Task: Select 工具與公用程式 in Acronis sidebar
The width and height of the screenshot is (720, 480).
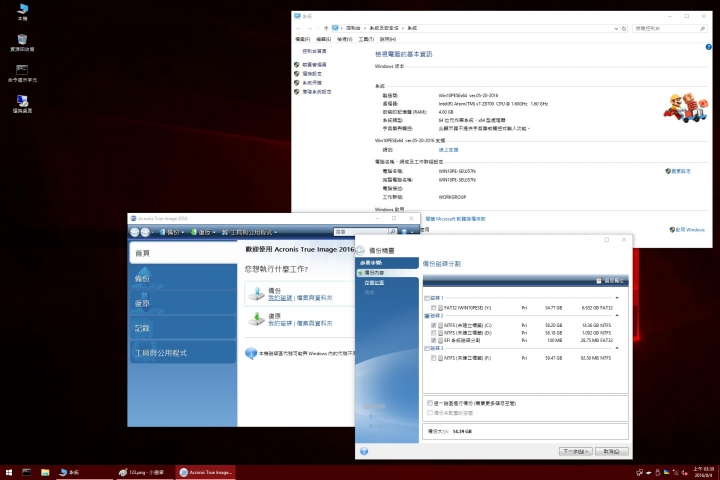Action: [x=183, y=353]
